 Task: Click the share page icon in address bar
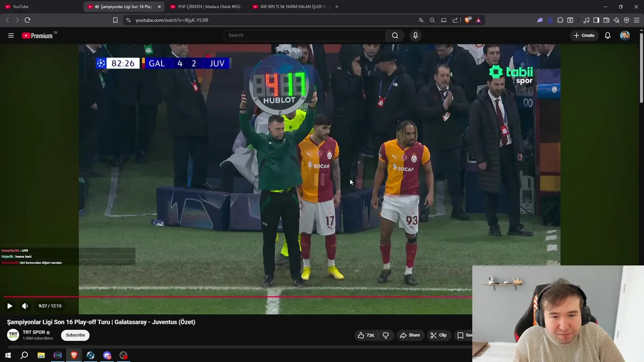455,20
